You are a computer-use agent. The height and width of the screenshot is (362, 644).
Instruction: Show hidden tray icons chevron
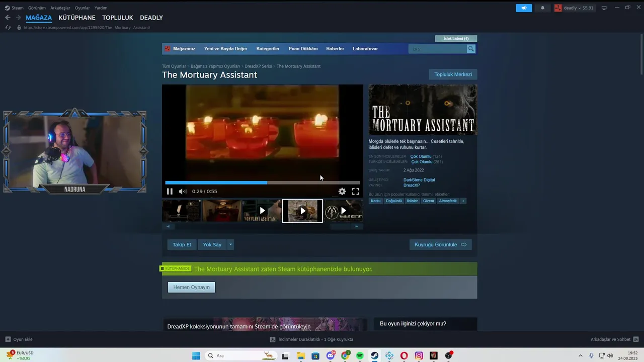(x=580, y=355)
